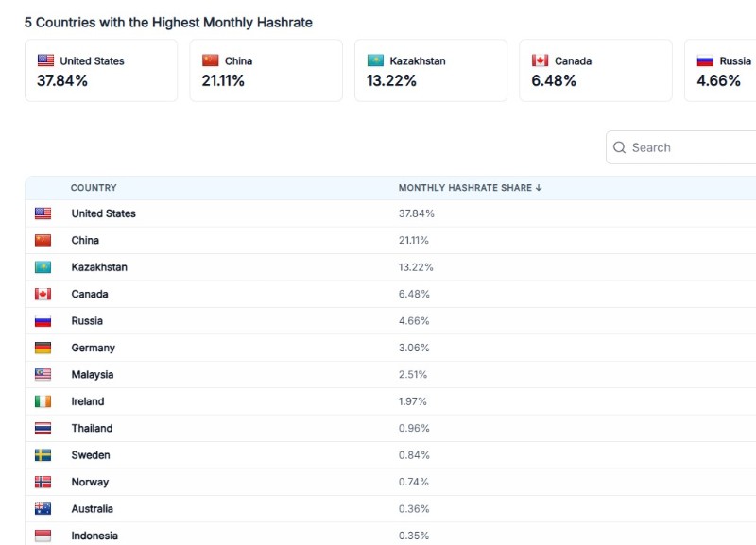The height and width of the screenshot is (545, 756).
Task: Click the 21.11% cell in the China table row
Action: [x=414, y=240]
